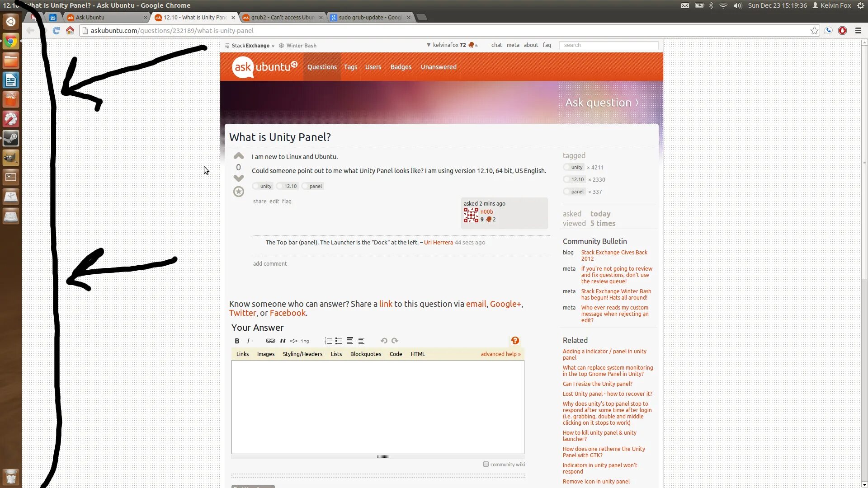Click the numbered list icon in editor toolbar

[x=328, y=341]
